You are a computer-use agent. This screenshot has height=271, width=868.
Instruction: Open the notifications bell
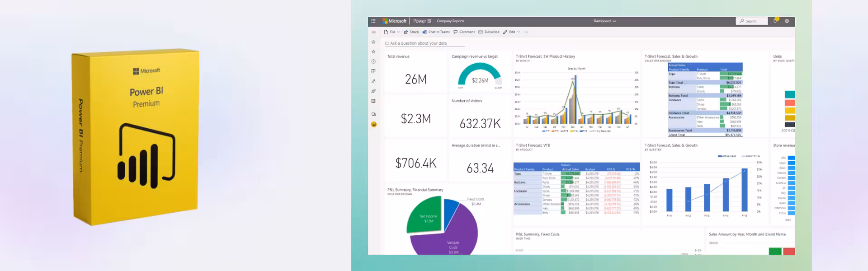pyautogui.click(x=776, y=20)
